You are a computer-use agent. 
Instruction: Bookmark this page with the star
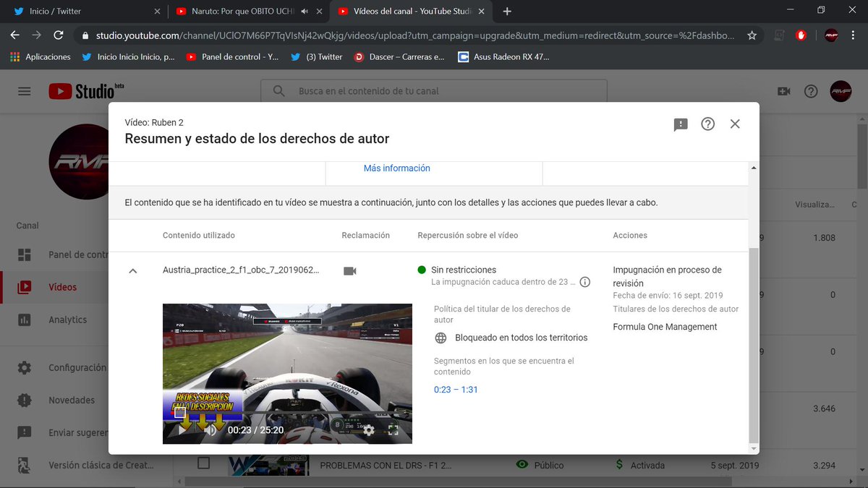tap(752, 35)
